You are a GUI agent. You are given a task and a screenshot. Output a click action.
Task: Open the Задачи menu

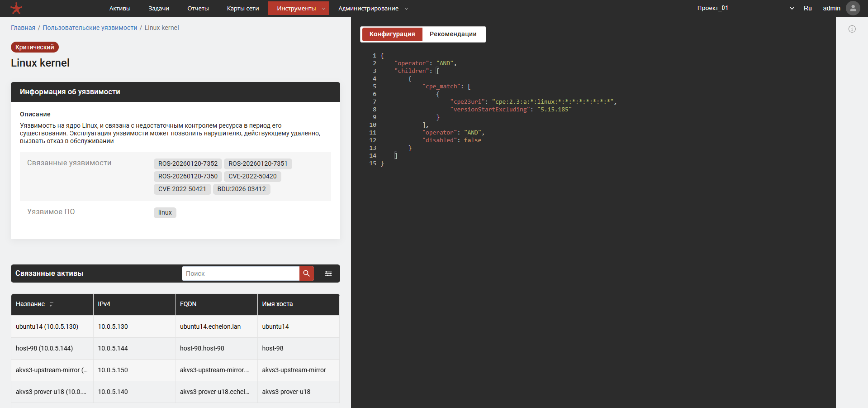click(x=159, y=8)
